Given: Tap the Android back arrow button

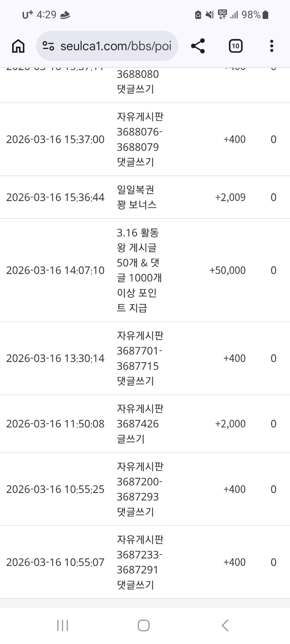Looking at the screenshot, I should pyautogui.click(x=225, y=625).
